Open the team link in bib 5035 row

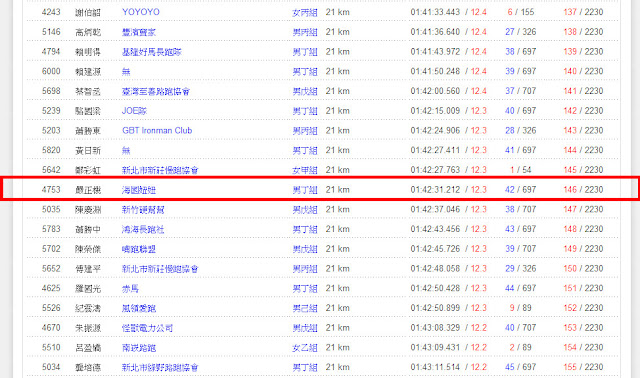pos(143,209)
